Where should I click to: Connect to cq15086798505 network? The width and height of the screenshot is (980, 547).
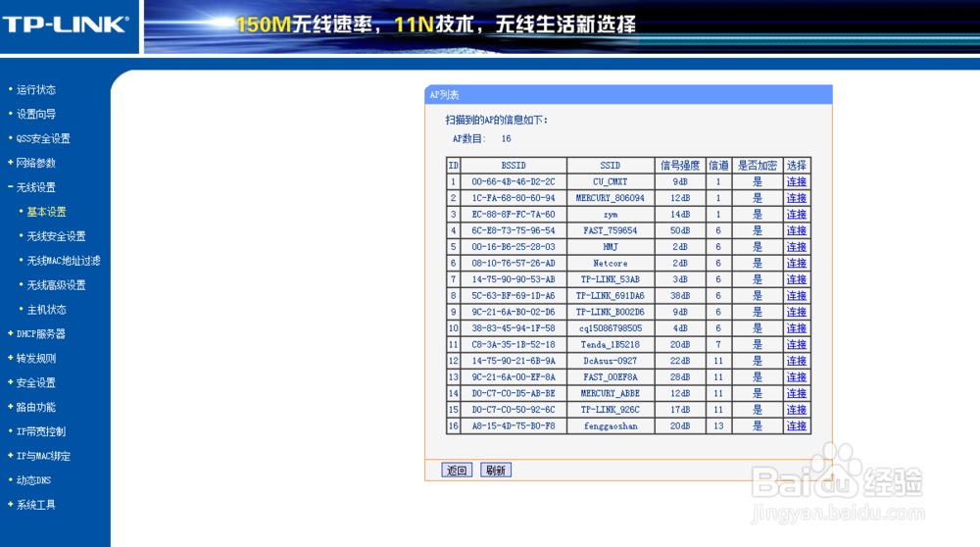coord(796,327)
